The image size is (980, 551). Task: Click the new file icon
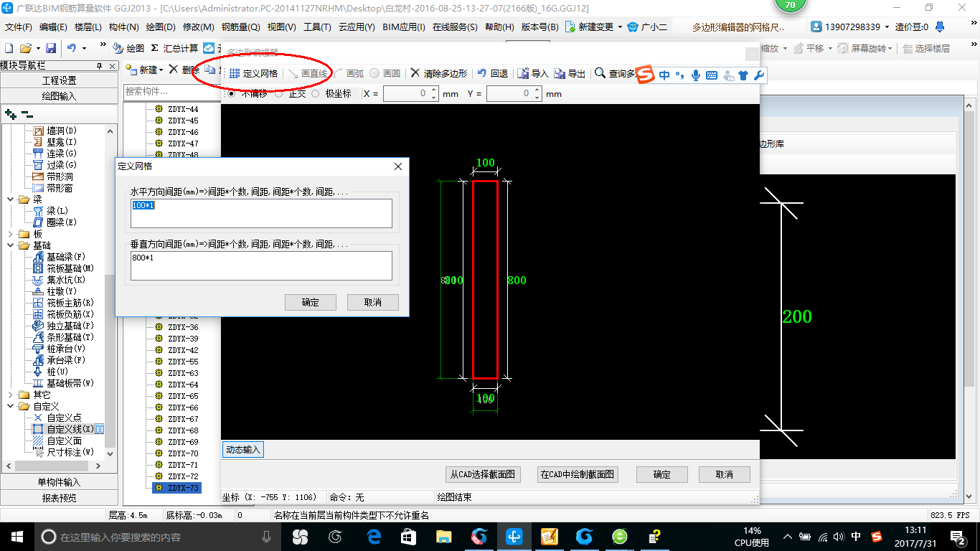[9, 48]
